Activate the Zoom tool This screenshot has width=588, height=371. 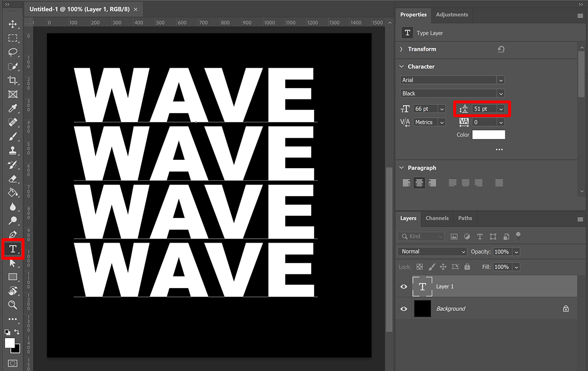(x=12, y=305)
